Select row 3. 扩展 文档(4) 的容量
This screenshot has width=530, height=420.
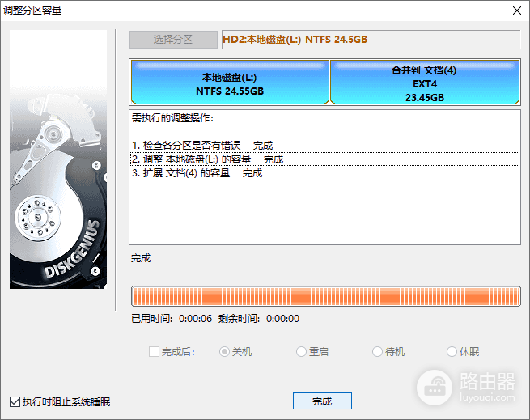click(x=324, y=173)
